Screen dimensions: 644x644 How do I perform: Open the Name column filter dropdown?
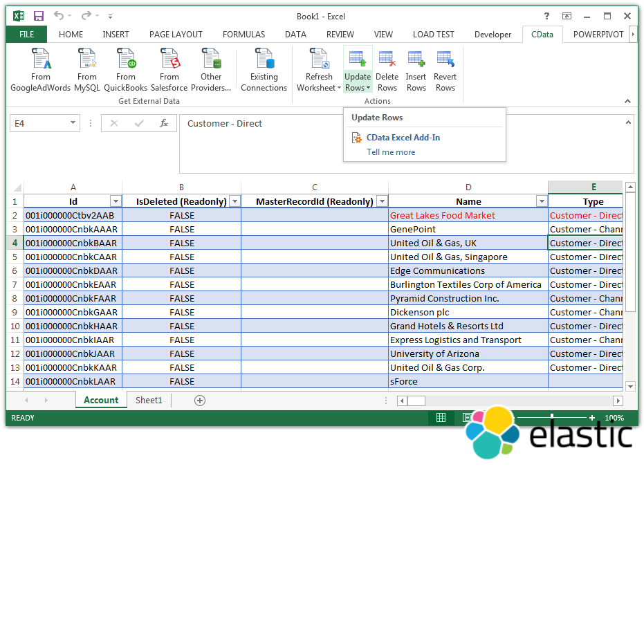click(542, 201)
